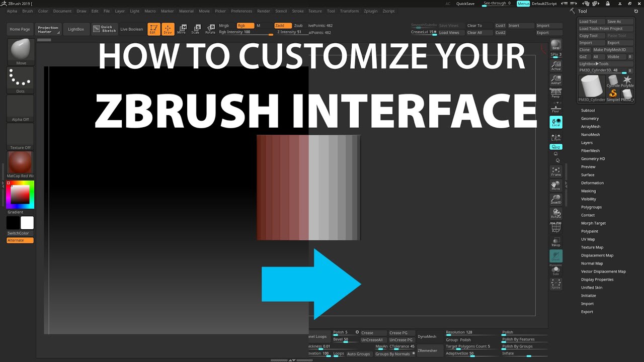This screenshot has height=362, width=644.
Task: Select the Move gizmo tool in top shelf
Action: pos(182,29)
